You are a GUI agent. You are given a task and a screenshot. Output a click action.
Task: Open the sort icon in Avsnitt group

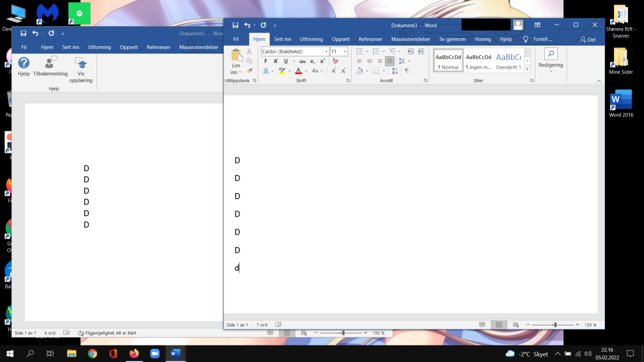tap(395, 70)
